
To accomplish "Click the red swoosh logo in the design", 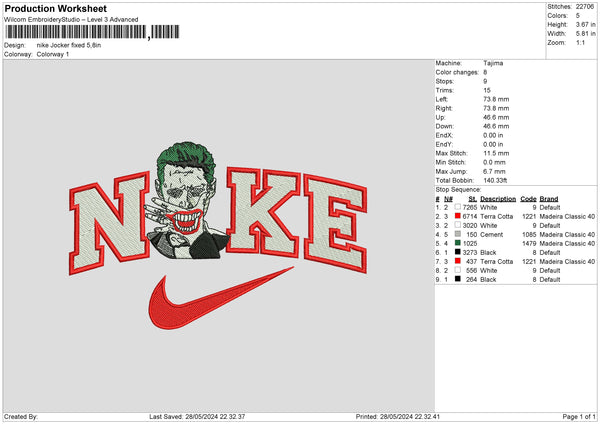I will coord(221,298).
